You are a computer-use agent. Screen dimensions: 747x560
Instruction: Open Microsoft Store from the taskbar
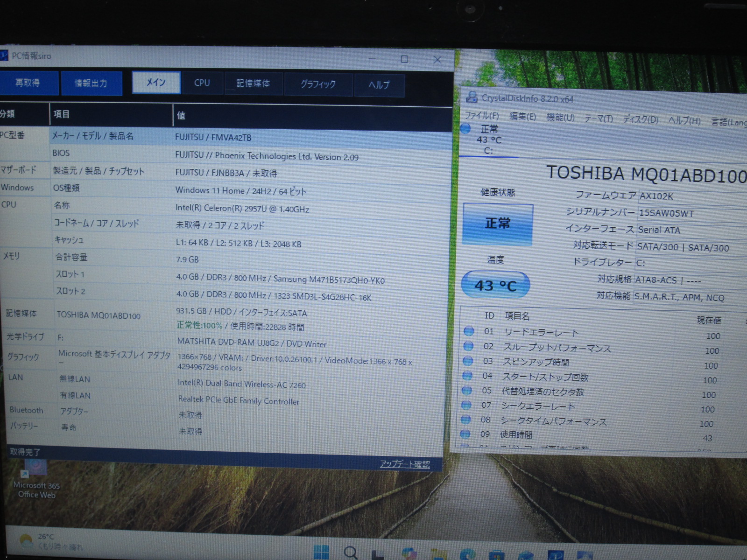click(497, 555)
